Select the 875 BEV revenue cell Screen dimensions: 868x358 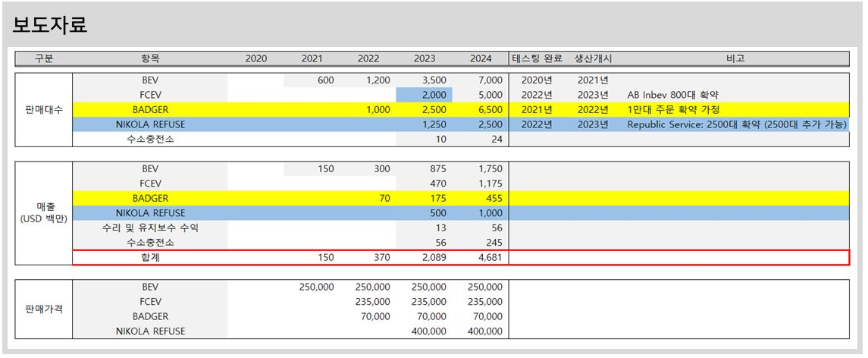click(437, 168)
